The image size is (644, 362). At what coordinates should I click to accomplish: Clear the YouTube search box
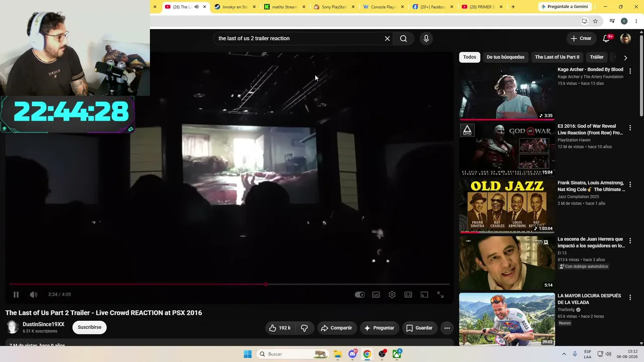387,38
